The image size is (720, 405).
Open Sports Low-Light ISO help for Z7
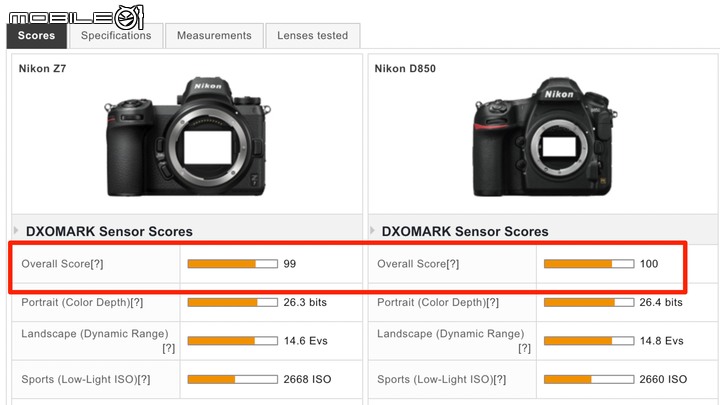click(144, 380)
